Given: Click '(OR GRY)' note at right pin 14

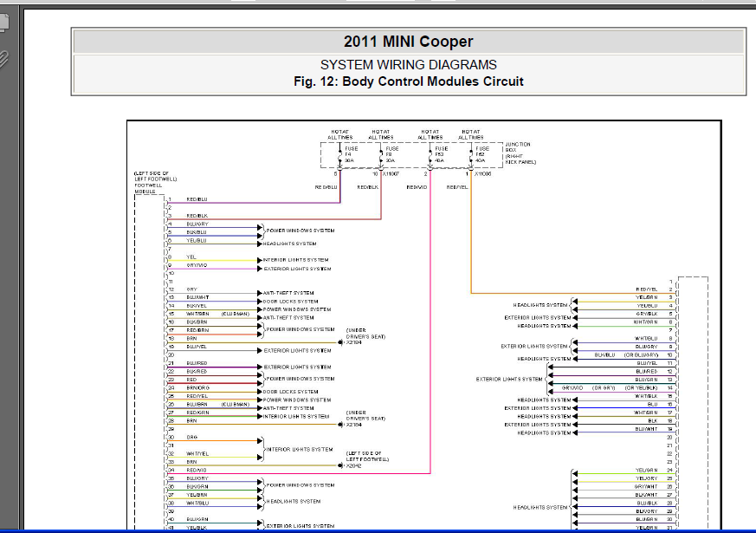Looking at the screenshot, I should 604,387.
